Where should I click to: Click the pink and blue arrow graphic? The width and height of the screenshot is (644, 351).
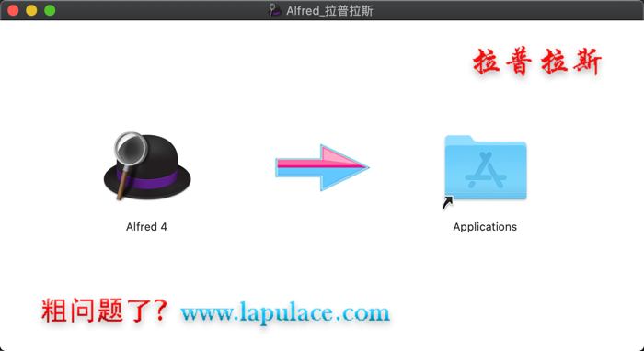(x=322, y=167)
